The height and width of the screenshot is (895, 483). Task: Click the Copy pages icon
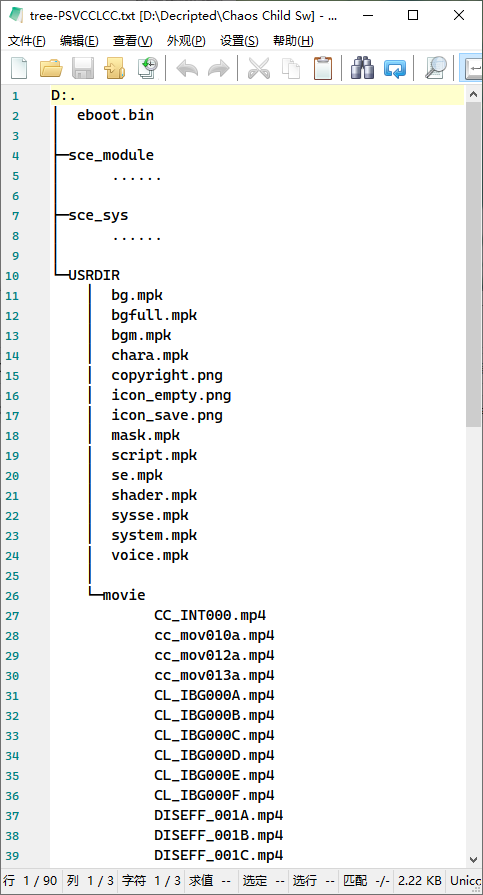coord(291,68)
